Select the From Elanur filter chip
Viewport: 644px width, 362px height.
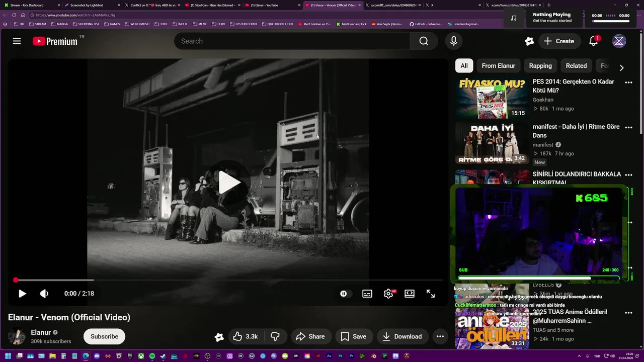click(499, 66)
